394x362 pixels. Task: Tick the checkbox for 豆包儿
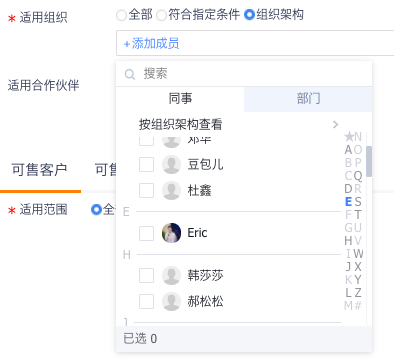click(146, 164)
